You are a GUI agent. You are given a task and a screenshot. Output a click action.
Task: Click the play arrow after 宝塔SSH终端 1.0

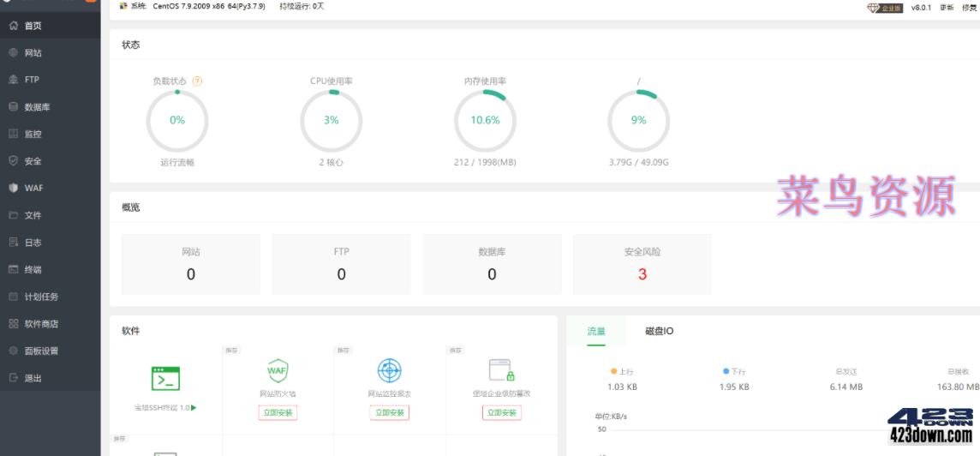tap(194, 408)
